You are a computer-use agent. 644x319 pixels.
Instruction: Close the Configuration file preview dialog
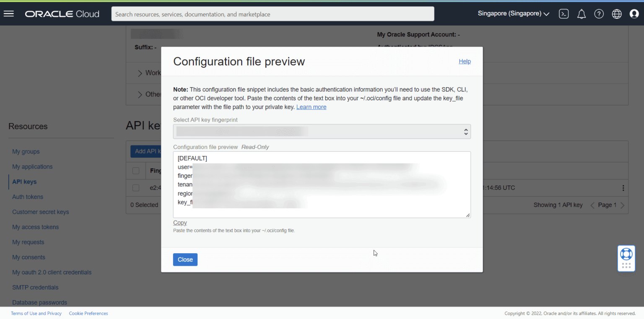pyautogui.click(x=185, y=259)
